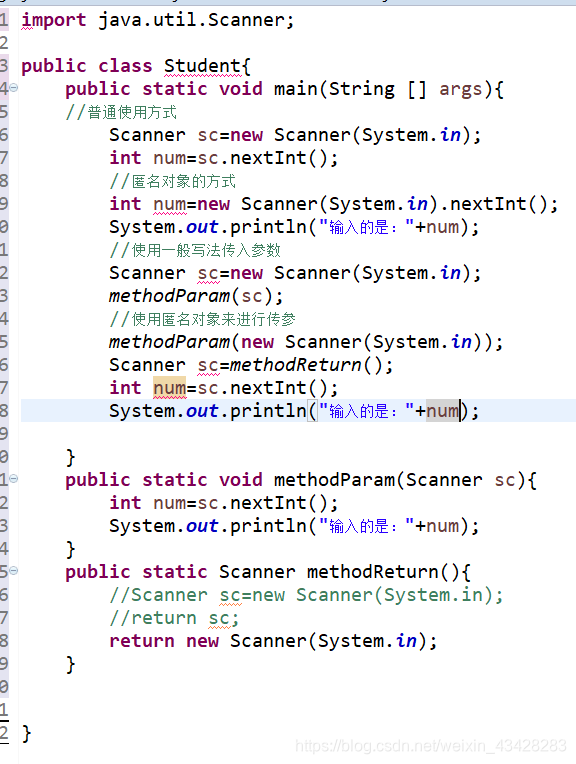
Task: Click the 'return new Scanner(System.in);' statement
Action: tap(273, 641)
